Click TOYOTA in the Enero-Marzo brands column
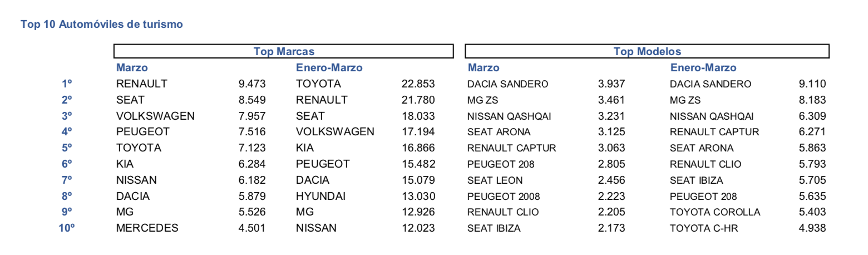 click(318, 84)
